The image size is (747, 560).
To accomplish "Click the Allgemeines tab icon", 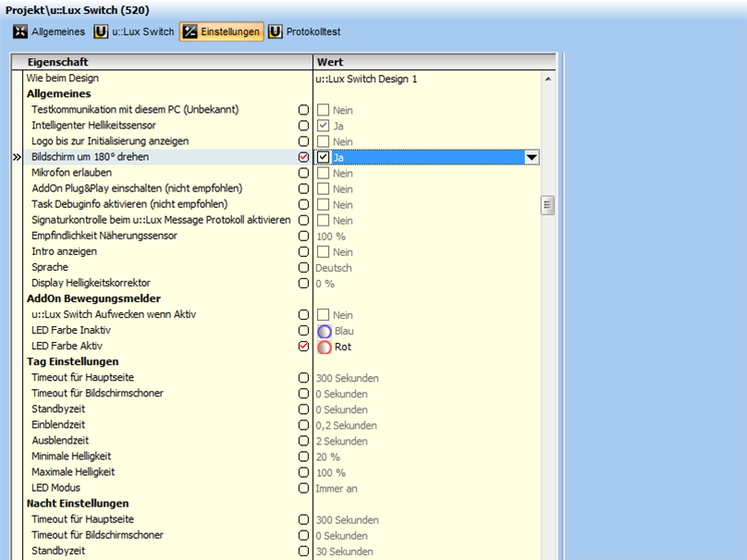I will [x=19, y=31].
